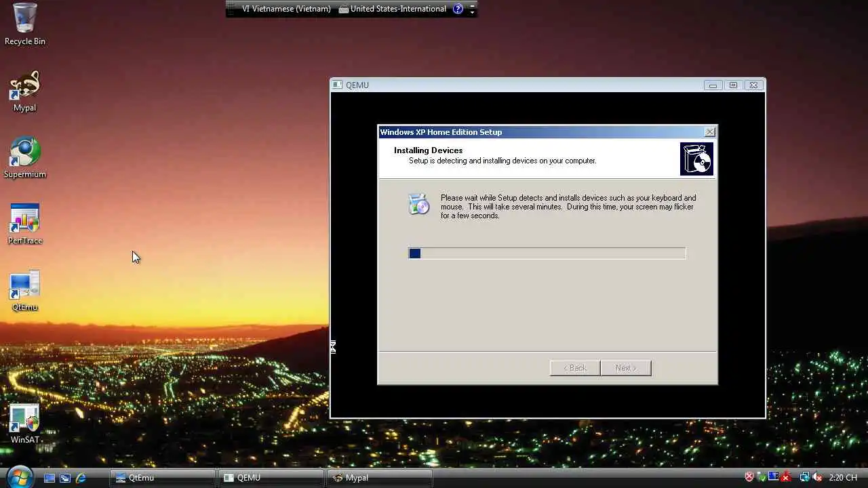Select the WinSAT desktop shortcut
868x488 pixels.
pos(24,424)
